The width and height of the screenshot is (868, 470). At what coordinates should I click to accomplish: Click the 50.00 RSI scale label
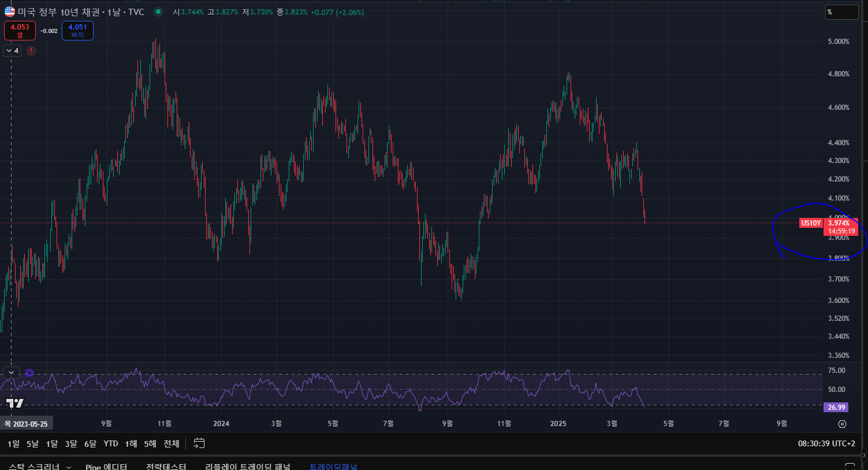pyautogui.click(x=836, y=390)
